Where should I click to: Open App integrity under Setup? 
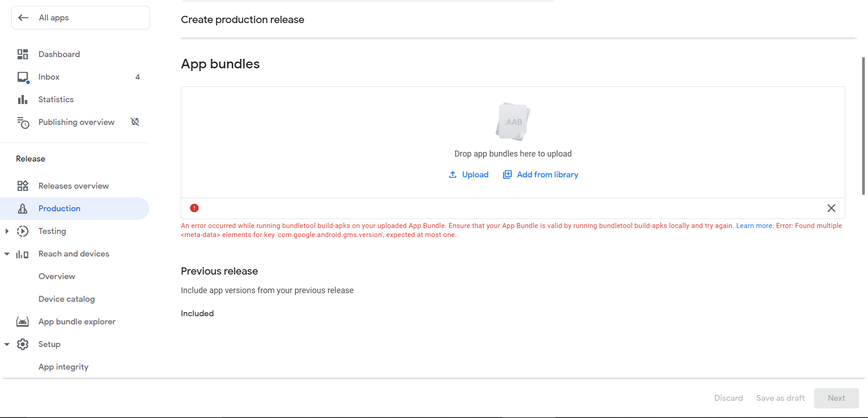tap(63, 367)
